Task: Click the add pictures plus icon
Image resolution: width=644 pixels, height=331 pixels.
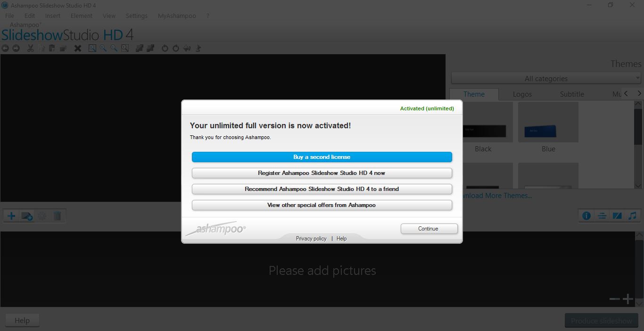Action: pos(11,215)
